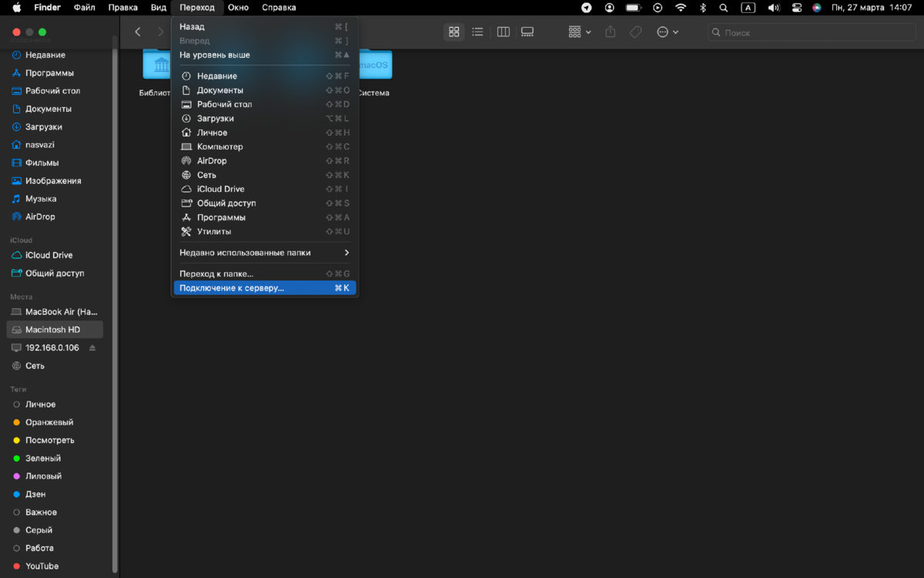The image size is (924, 578).
Task: Open the Правка menu
Action: [x=123, y=8]
